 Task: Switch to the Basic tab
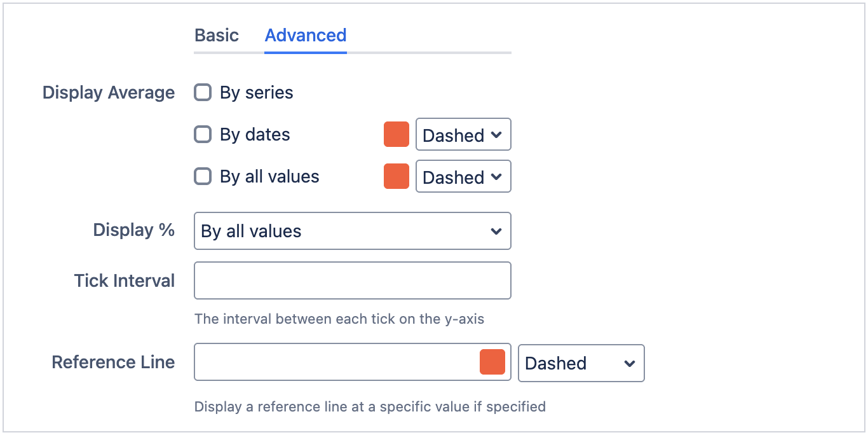(x=216, y=36)
